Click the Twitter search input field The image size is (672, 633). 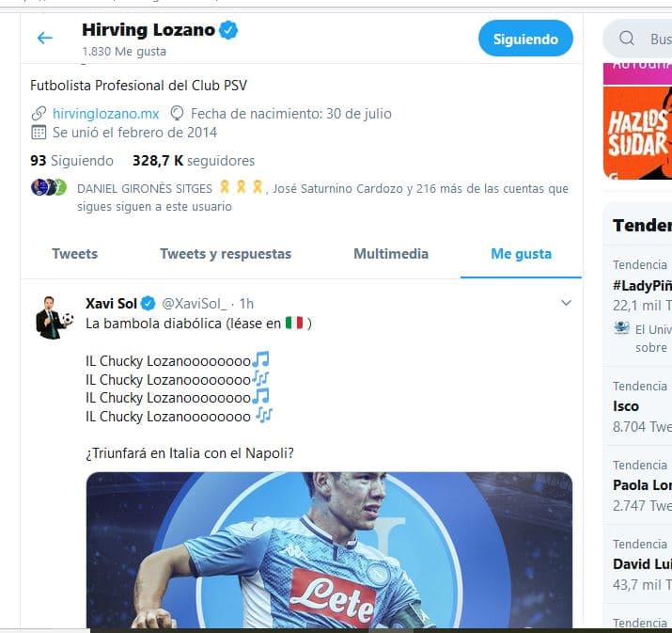(x=658, y=39)
